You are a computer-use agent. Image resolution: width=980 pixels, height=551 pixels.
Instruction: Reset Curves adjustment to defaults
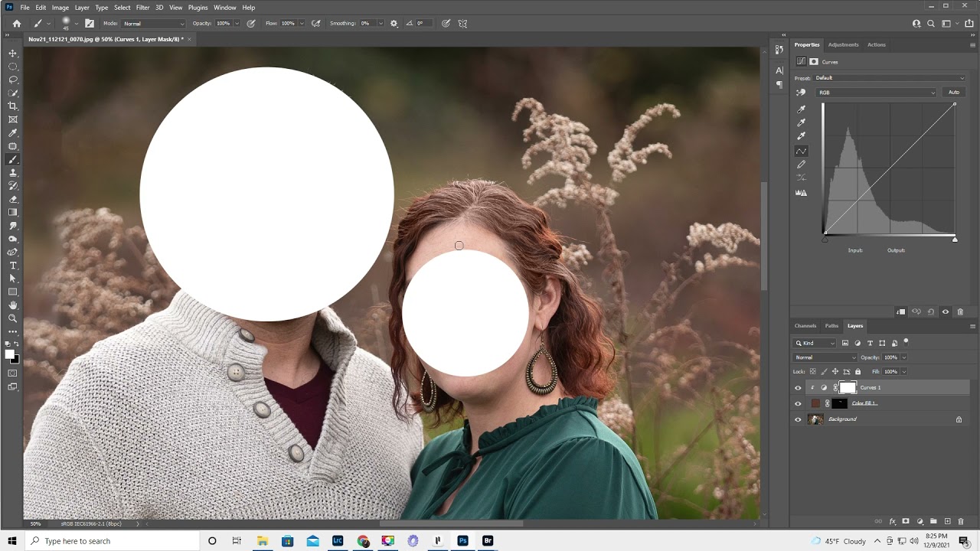(931, 312)
